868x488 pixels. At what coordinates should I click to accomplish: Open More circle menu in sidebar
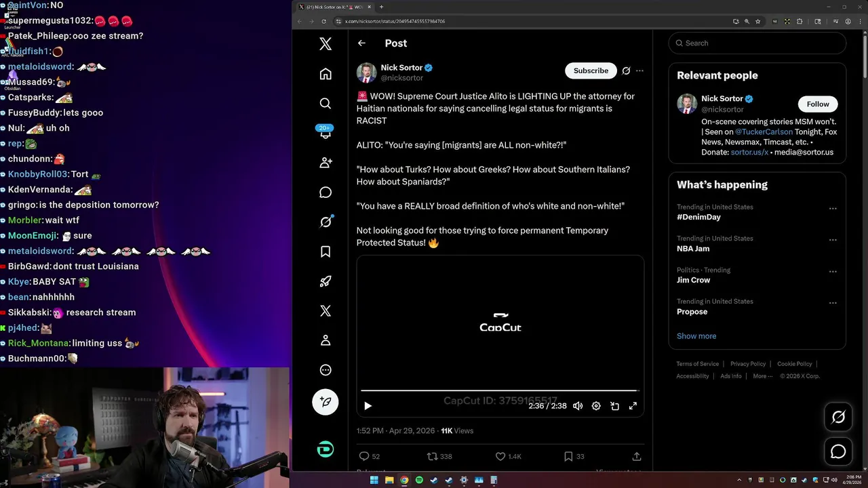(x=325, y=370)
